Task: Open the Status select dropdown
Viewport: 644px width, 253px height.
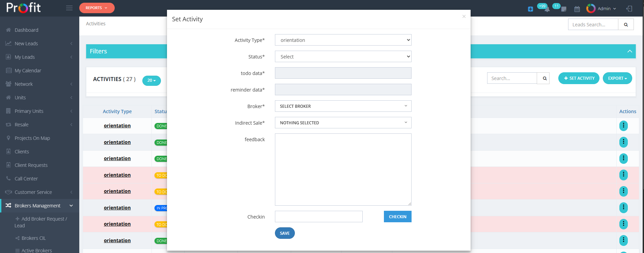Action: click(x=343, y=56)
